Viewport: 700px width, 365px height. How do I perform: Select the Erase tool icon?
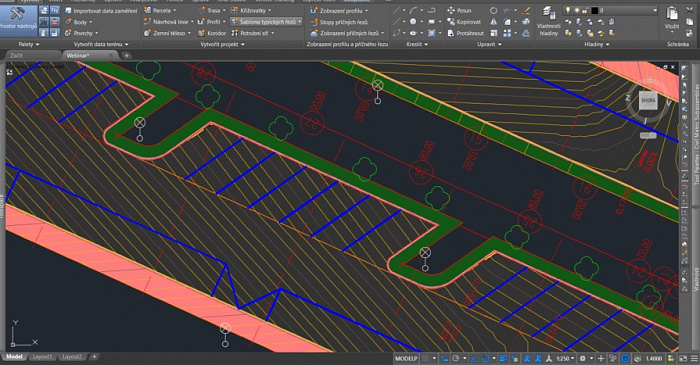pyautogui.click(x=526, y=10)
